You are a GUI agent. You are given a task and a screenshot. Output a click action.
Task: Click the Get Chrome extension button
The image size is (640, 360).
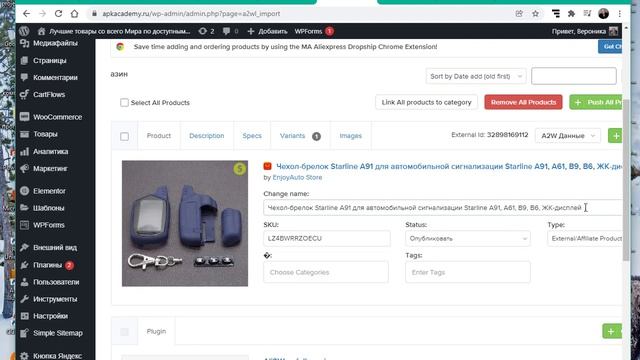click(x=611, y=47)
